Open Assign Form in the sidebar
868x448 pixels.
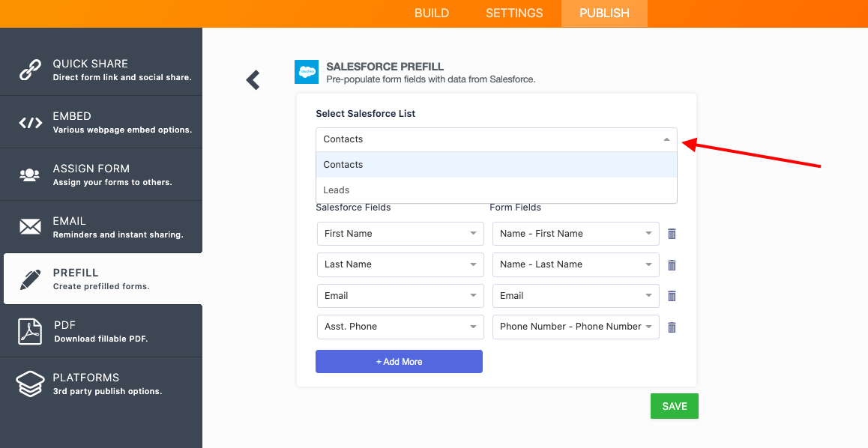(101, 175)
